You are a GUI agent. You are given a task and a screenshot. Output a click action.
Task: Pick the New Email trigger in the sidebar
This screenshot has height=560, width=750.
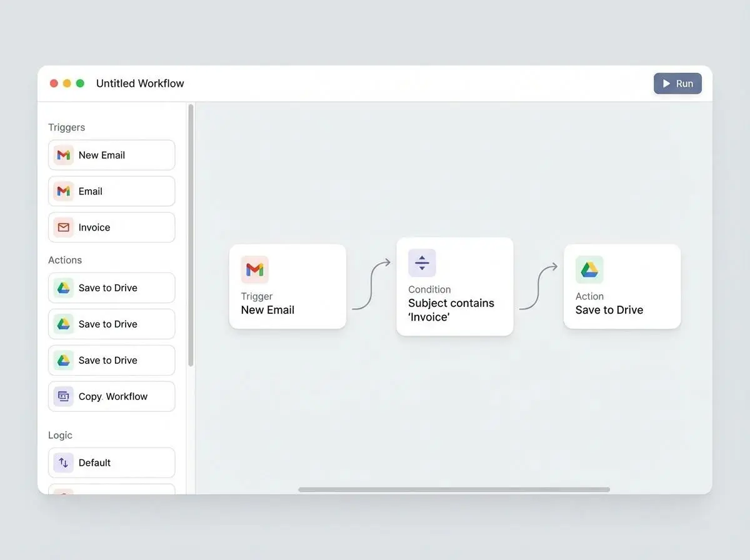point(112,155)
